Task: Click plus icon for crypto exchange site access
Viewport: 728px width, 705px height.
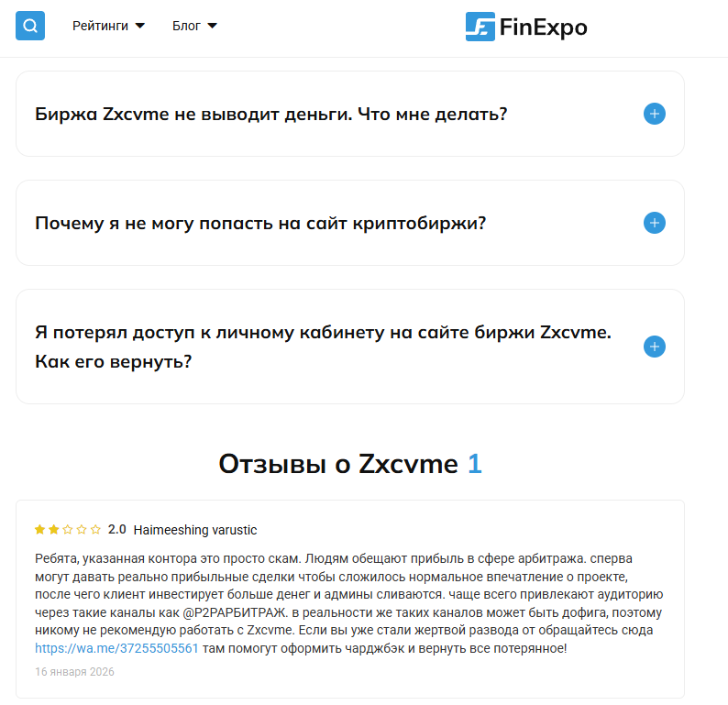Action: coord(654,223)
